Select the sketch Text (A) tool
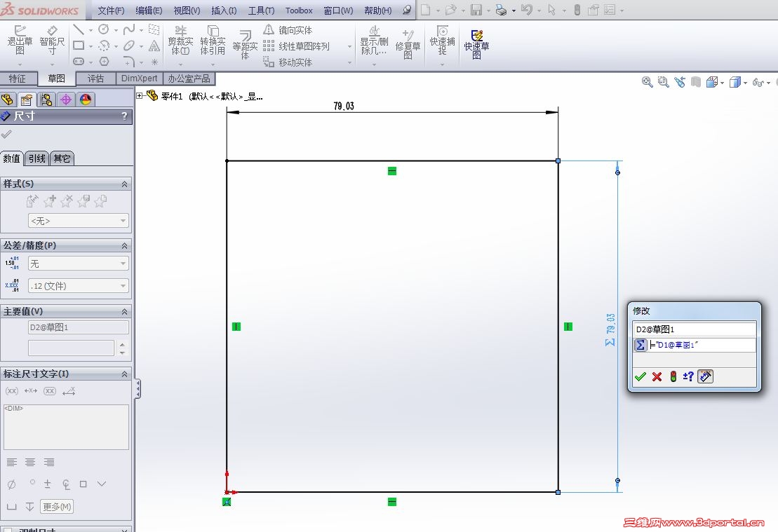This screenshot has height=532, width=778. tap(154, 46)
